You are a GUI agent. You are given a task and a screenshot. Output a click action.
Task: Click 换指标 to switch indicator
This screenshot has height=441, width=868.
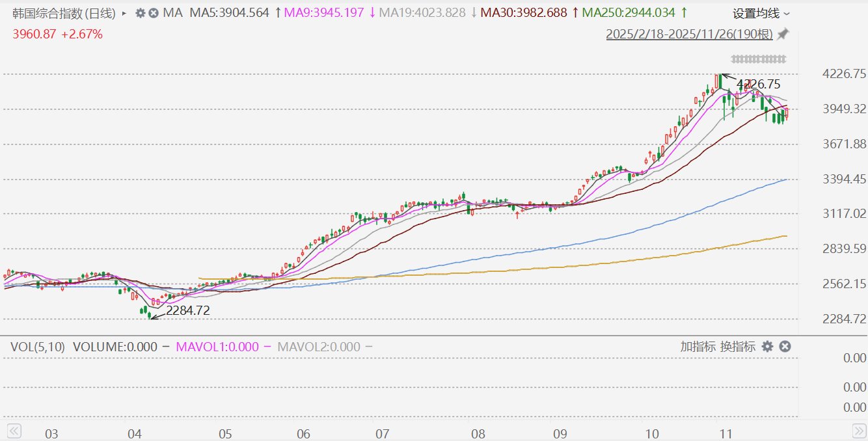click(737, 347)
